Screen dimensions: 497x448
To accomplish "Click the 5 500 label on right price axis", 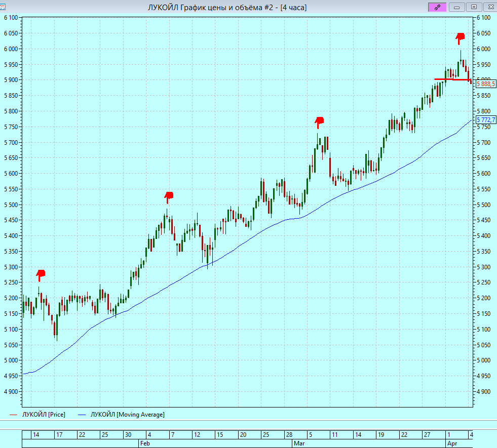I will (483, 205).
